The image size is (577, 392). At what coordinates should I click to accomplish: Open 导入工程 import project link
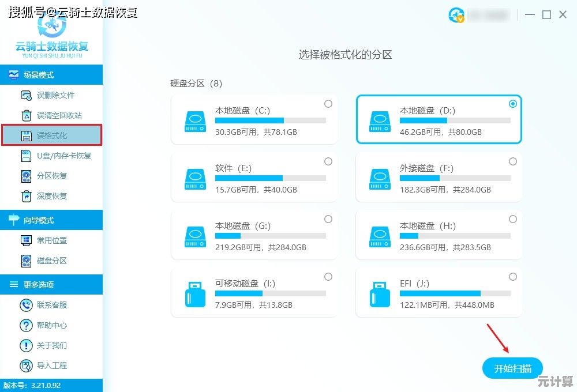pos(52,365)
